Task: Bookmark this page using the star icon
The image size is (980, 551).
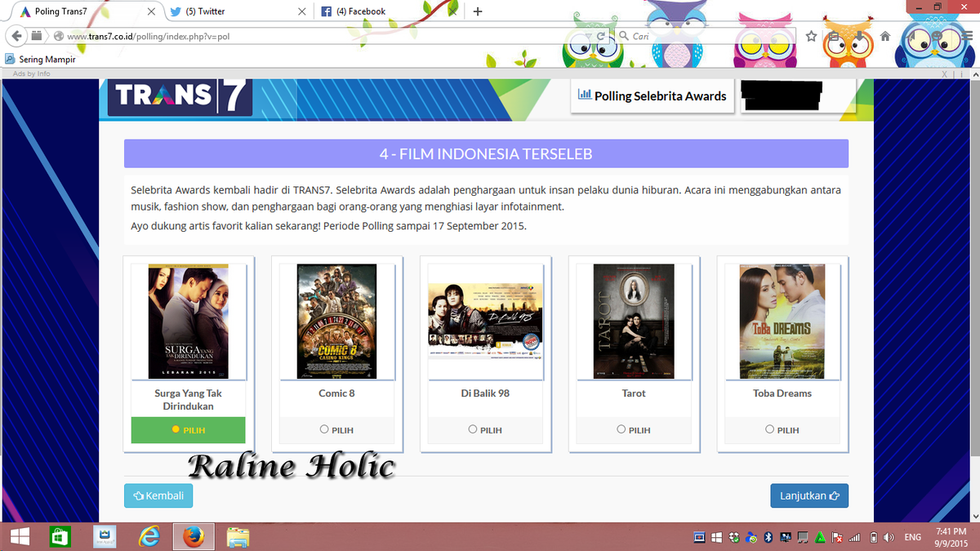Action: pyautogui.click(x=809, y=36)
